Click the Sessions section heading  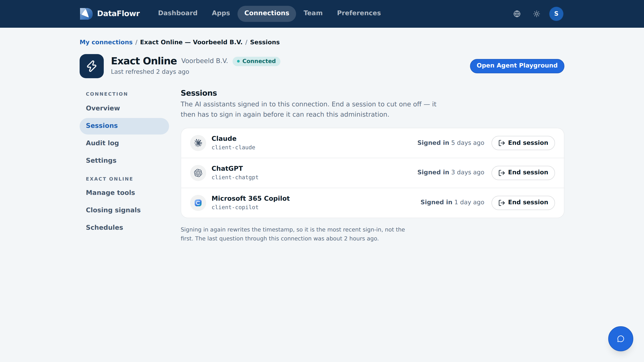199,93
